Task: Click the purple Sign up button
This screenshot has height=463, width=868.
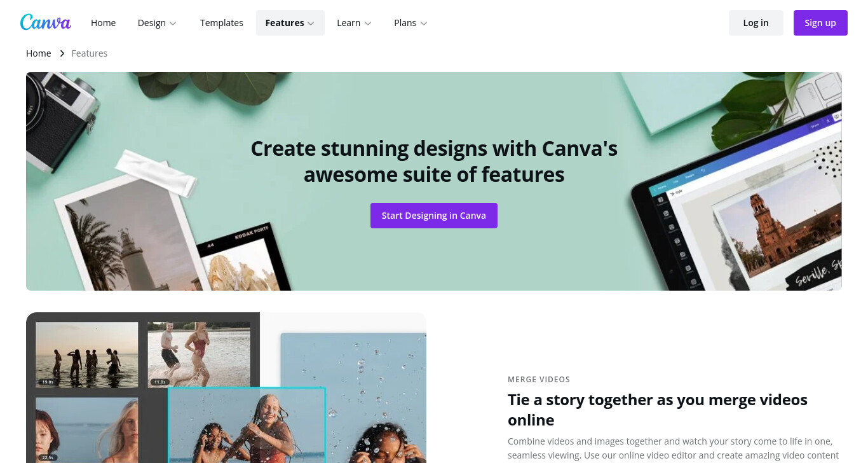Action: [x=820, y=23]
